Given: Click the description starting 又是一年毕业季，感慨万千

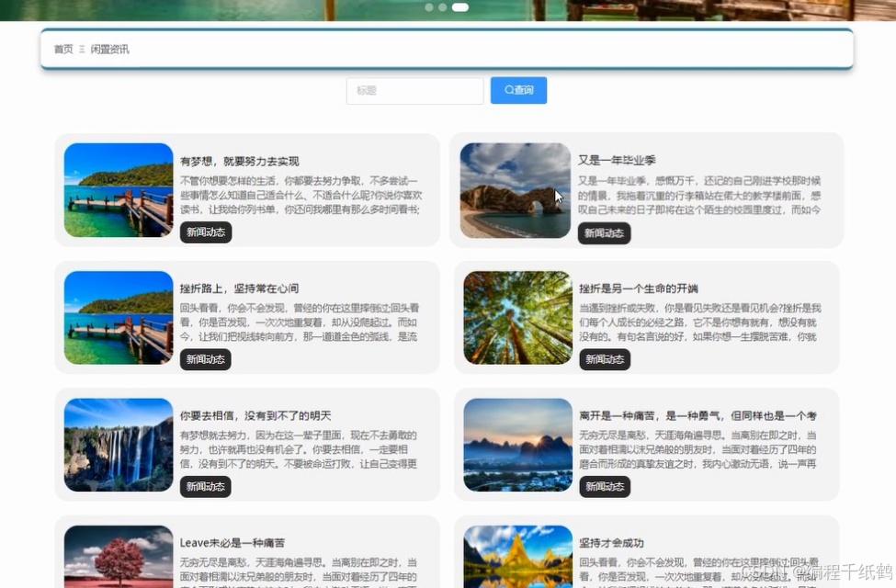Looking at the screenshot, I should [699, 196].
